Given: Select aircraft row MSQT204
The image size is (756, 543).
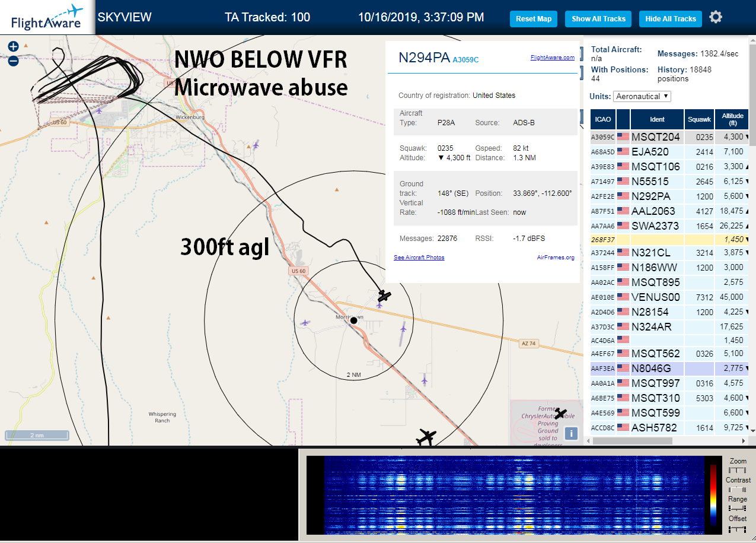Looking at the screenshot, I should coord(670,137).
